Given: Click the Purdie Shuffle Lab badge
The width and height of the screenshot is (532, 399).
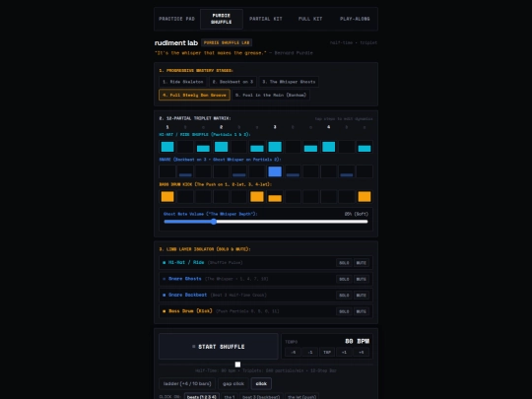Looking at the screenshot, I should (x=227, y=42).
